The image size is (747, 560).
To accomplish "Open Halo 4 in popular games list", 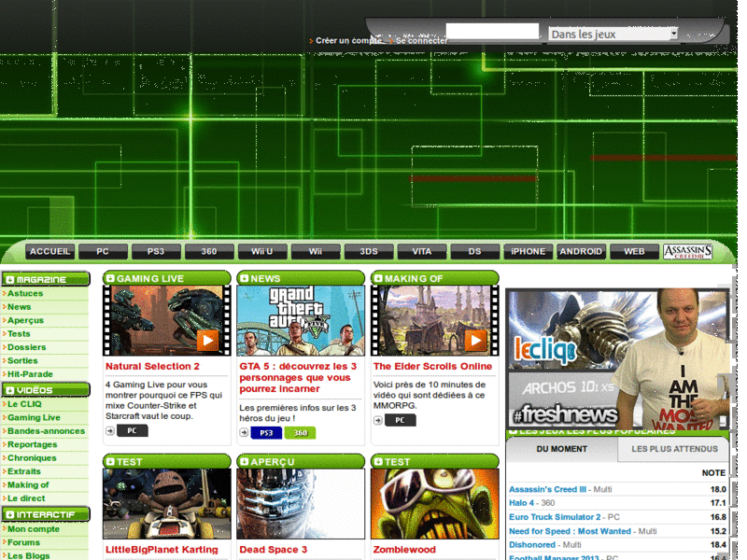I will point(521,503).
